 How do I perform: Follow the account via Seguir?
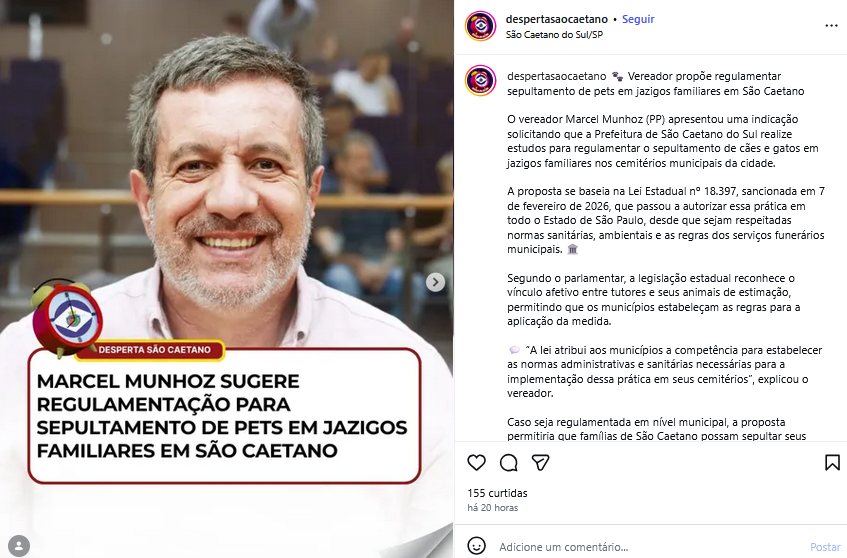click(x=638, y=19)
